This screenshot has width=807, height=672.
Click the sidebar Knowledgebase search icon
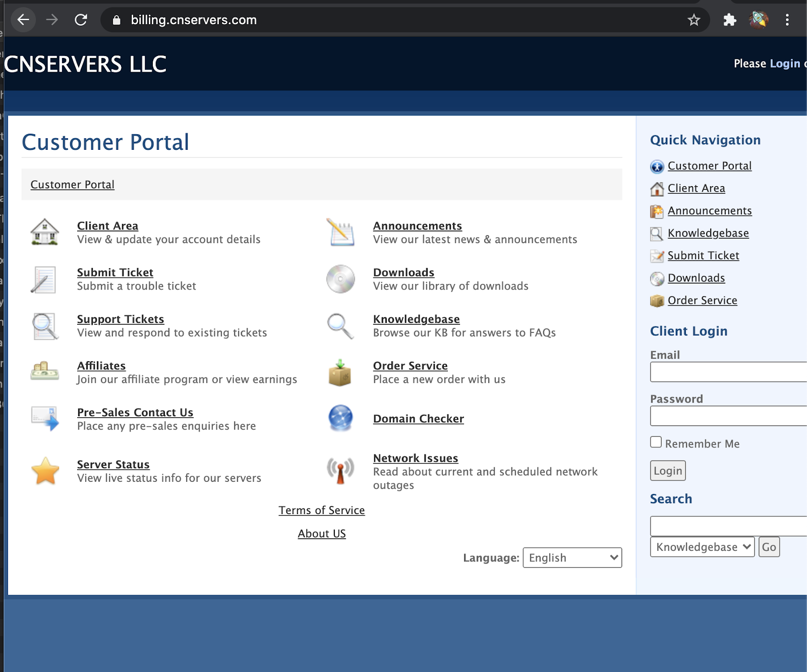657,234
